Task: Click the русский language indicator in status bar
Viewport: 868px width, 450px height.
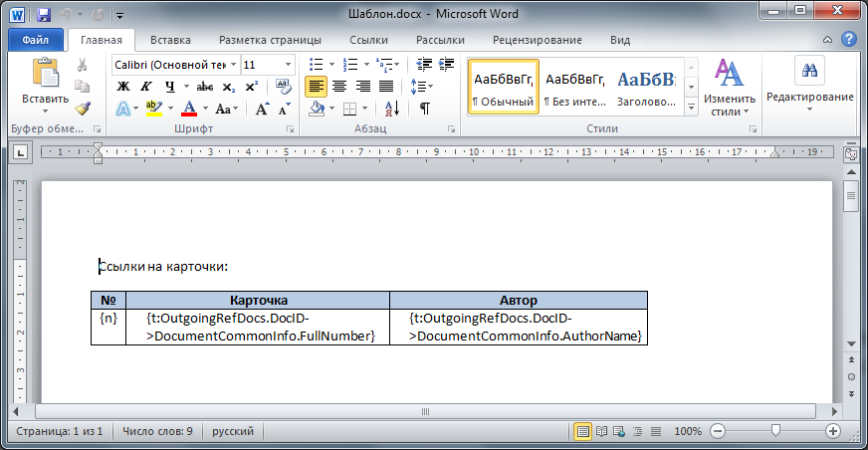Action: coord(235,432)
